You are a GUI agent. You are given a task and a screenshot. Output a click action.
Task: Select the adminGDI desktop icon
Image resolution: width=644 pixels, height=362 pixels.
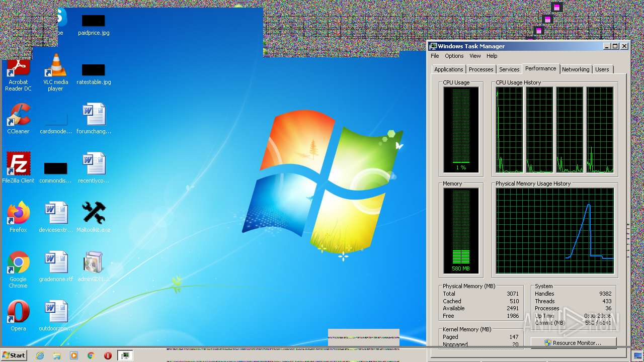click(x=94, y=266)
